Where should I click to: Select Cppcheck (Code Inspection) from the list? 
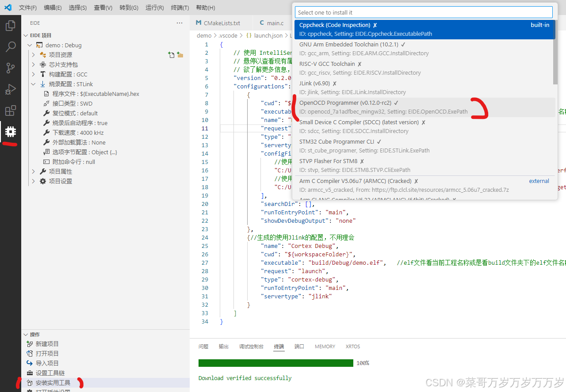pos(424,30)
